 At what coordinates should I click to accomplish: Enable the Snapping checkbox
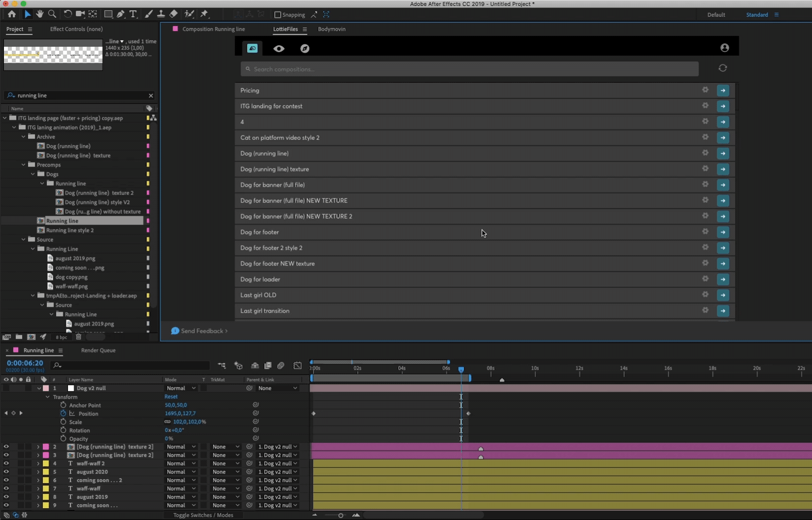coord(277,15)
